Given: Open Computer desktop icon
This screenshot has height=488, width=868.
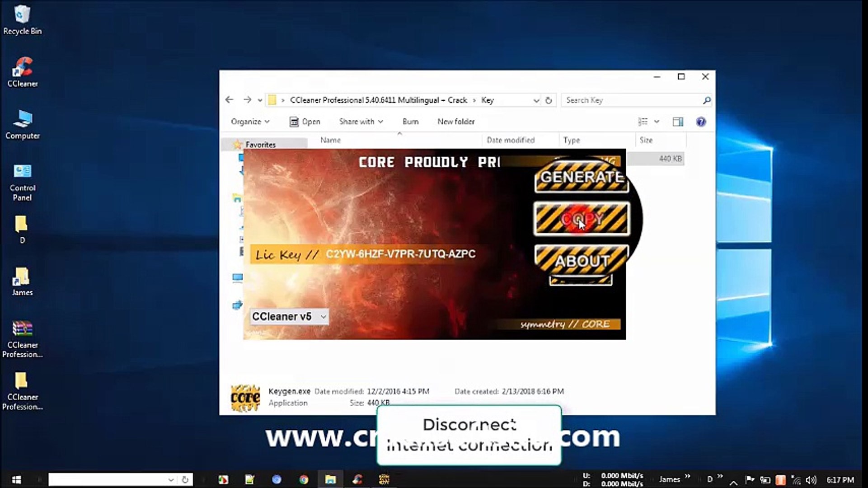Looking at the screenshot, I should [x=22, y=125].
